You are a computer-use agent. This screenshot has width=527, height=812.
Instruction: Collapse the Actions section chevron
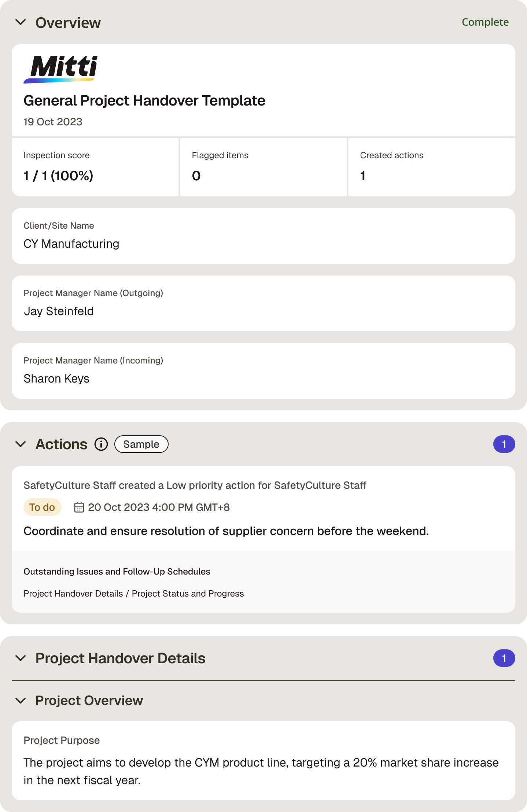coord(21,444)
